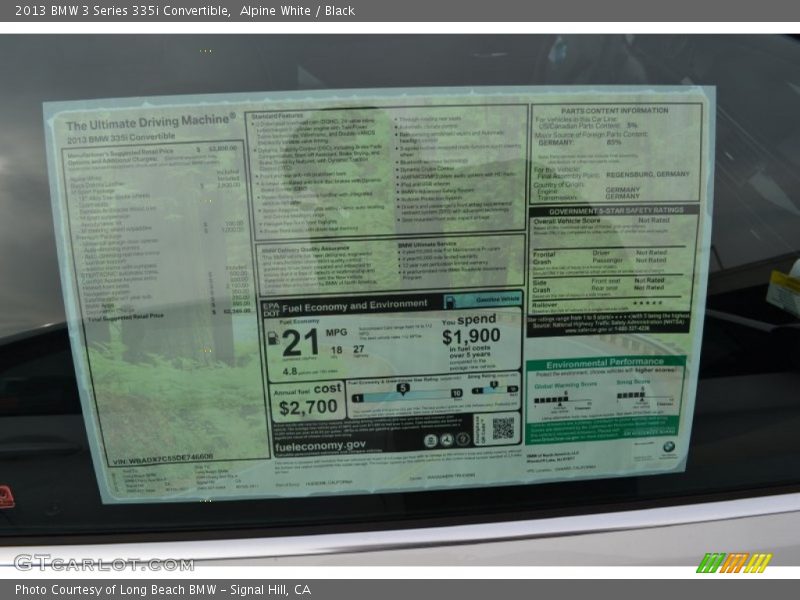Click the Environmental Performance green header

606,363
